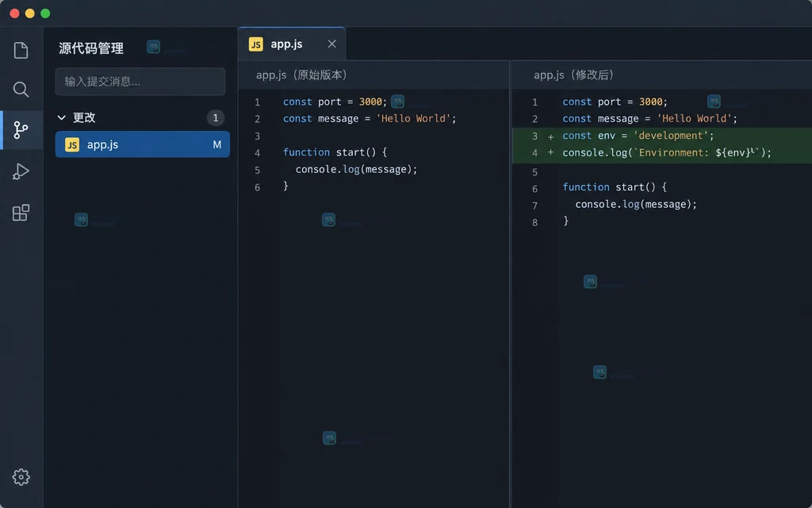Click line number 5 in the modified pane
This screenshot has height=508, width=812.
[535, 172]
